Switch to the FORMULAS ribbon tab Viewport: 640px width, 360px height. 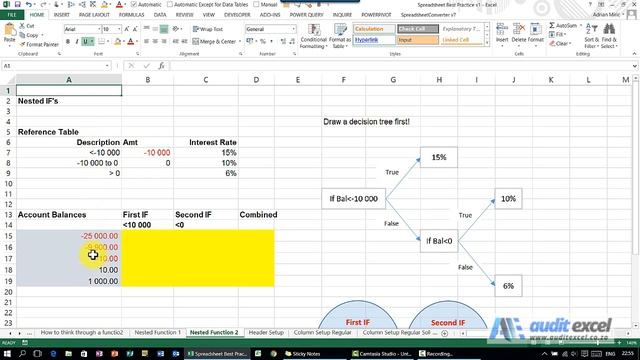pos(131,15)
